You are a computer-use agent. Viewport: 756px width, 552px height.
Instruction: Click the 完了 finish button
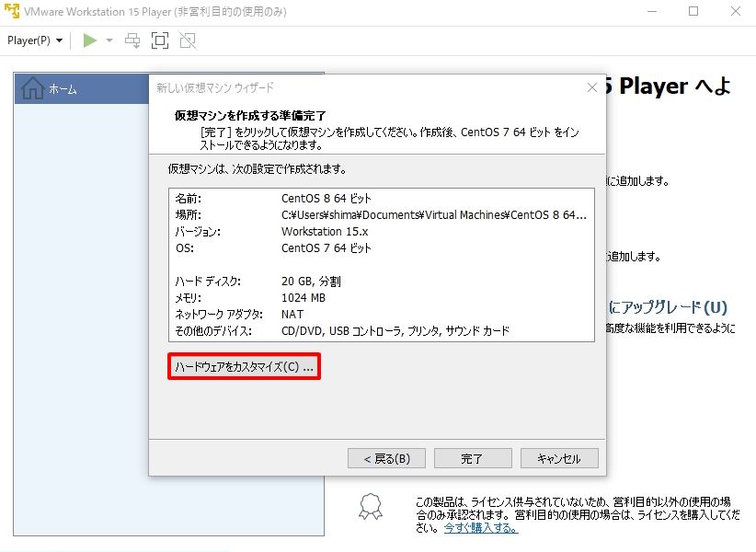[473, 458]
